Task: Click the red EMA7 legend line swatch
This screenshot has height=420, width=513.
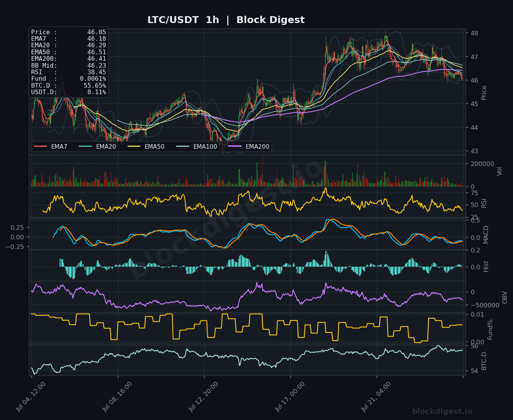Action: 40,146
